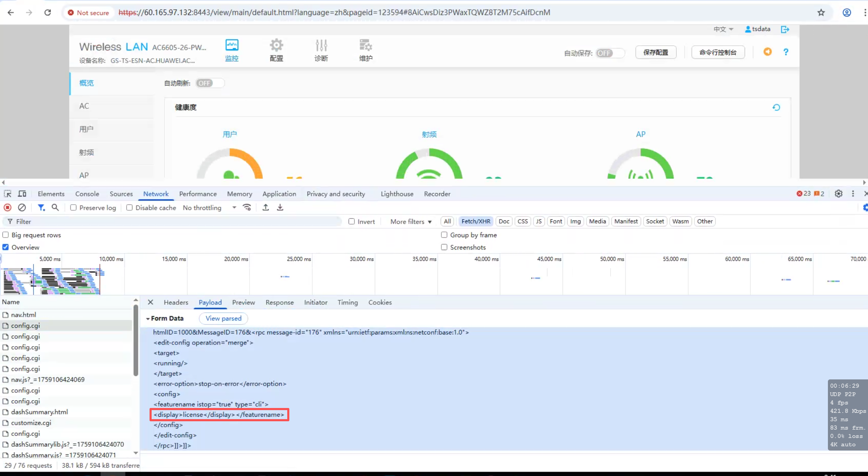The image size is (868, 476).
Task: Click the inspect element picker icon
Action: [x=7, y=194]
